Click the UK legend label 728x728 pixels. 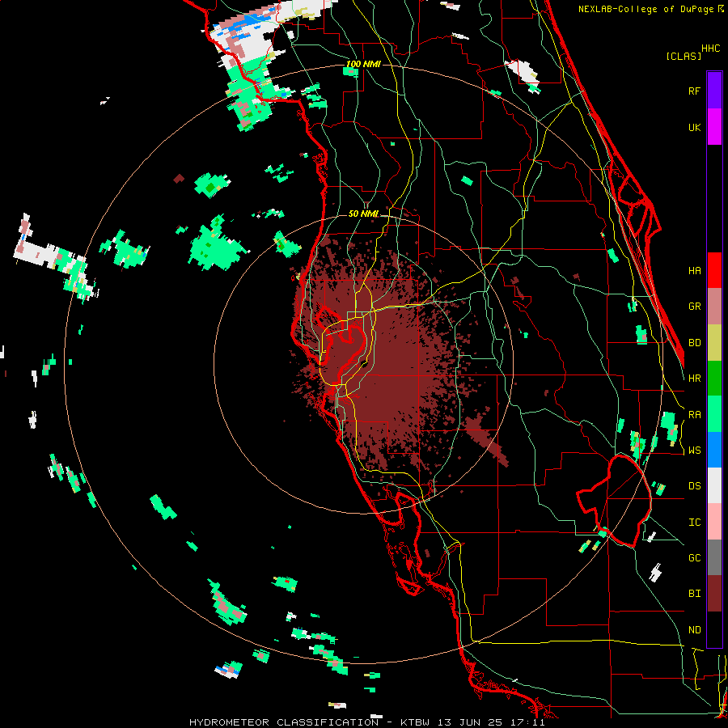(x=694, y=127)
